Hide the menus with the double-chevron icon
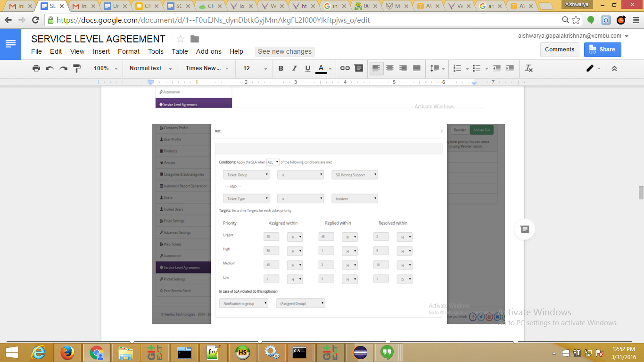This screenshot has width=644, height=362. tap(614, 68)
